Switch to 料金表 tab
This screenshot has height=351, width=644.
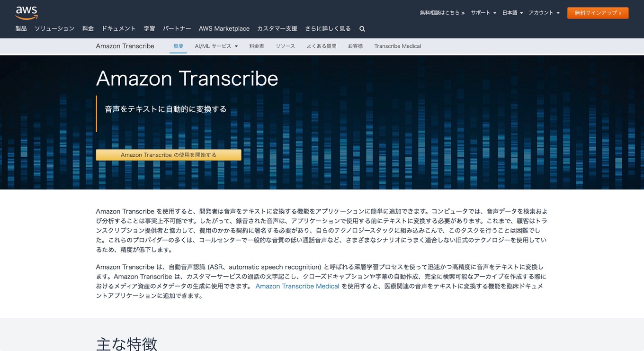257,46
